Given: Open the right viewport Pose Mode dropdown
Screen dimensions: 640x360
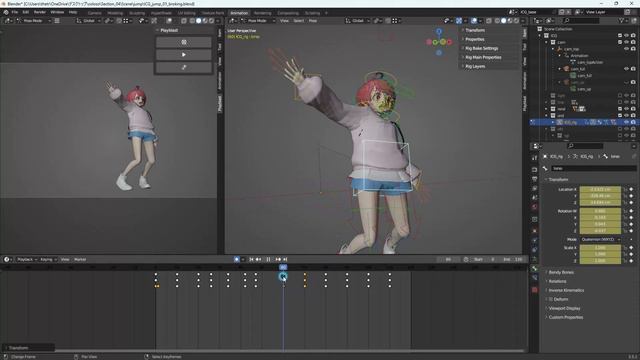Looking at the screenshot, I should pos(257,20).
